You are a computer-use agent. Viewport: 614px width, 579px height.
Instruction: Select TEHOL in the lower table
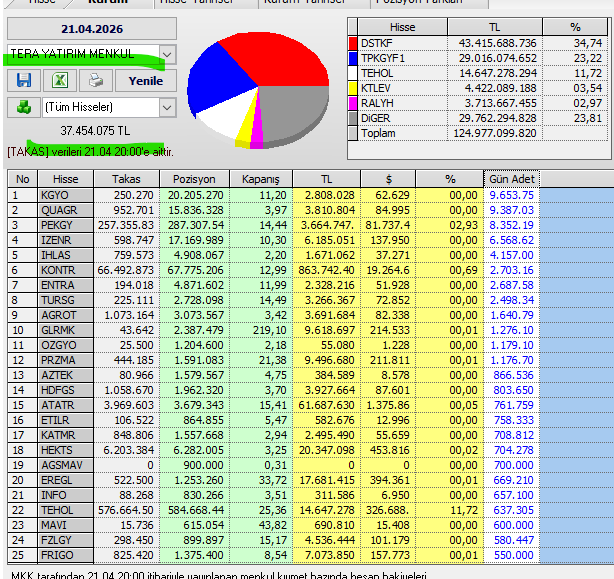[x=66, y=510]
